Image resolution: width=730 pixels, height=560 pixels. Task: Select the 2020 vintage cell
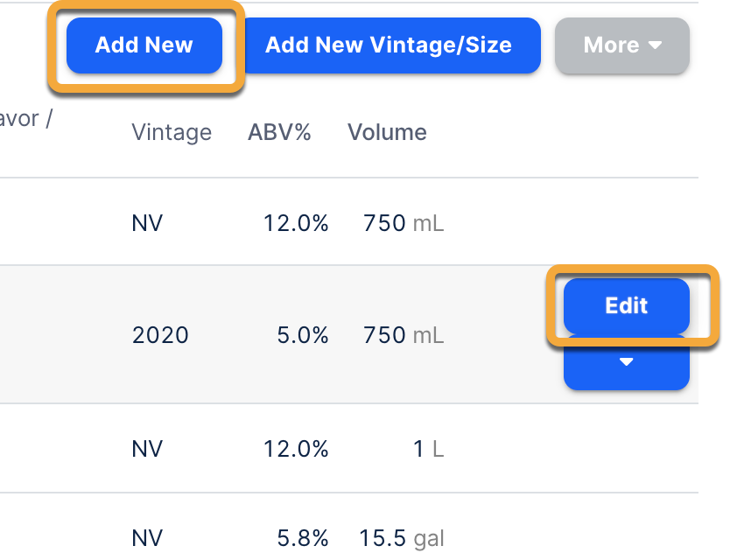[x=160, y=335]
